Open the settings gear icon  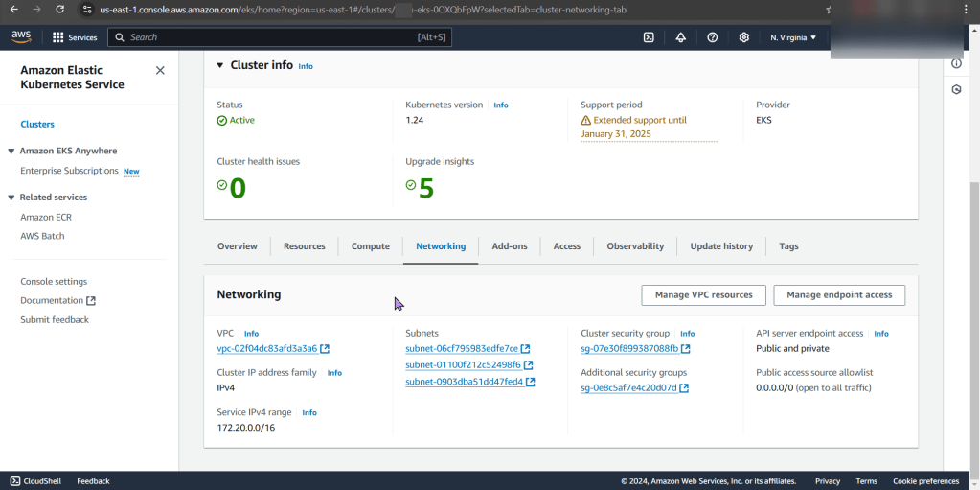click(744, 37)
